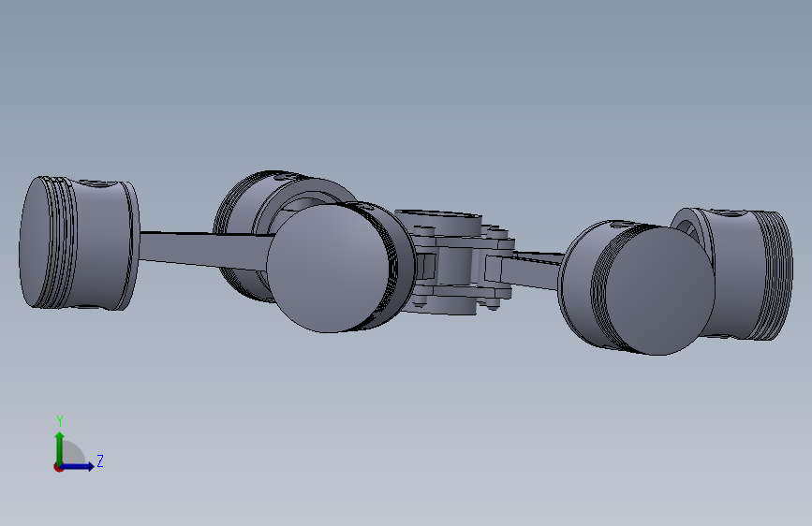812x526 pixels.
Task: Select the leftmost piston head
Action: click(79, 243)
